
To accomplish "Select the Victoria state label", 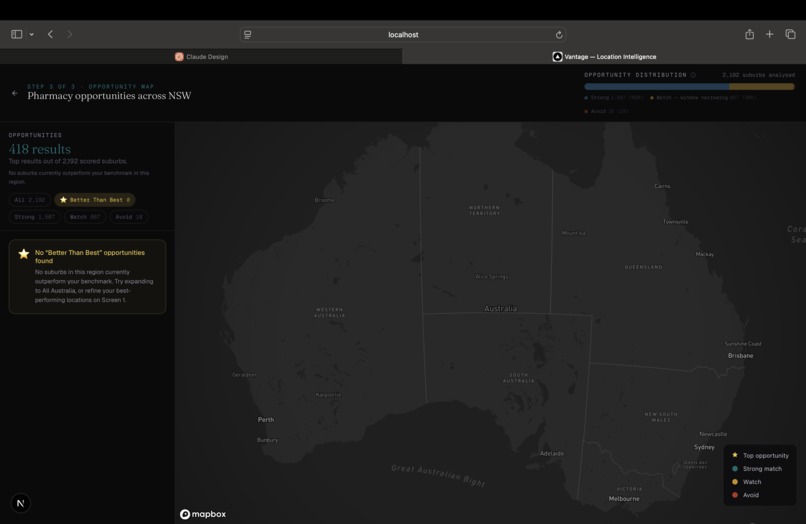I will point(629,489).
